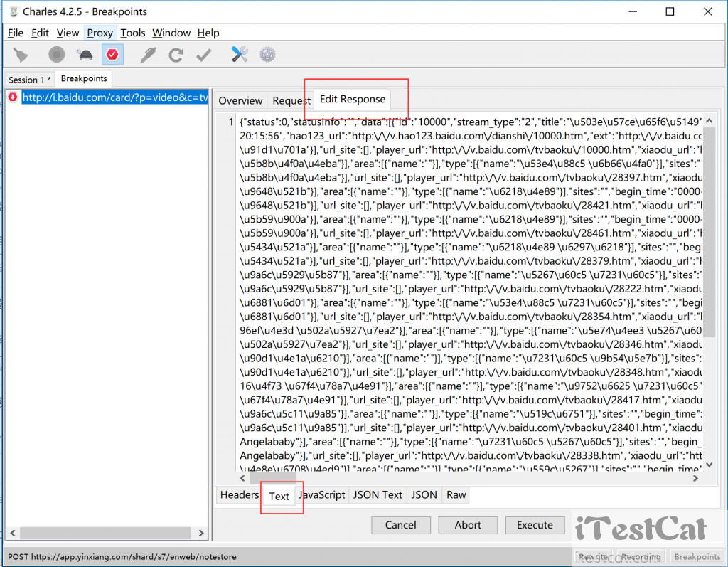Click scroll-down arrow of response text

pos(709,465)
